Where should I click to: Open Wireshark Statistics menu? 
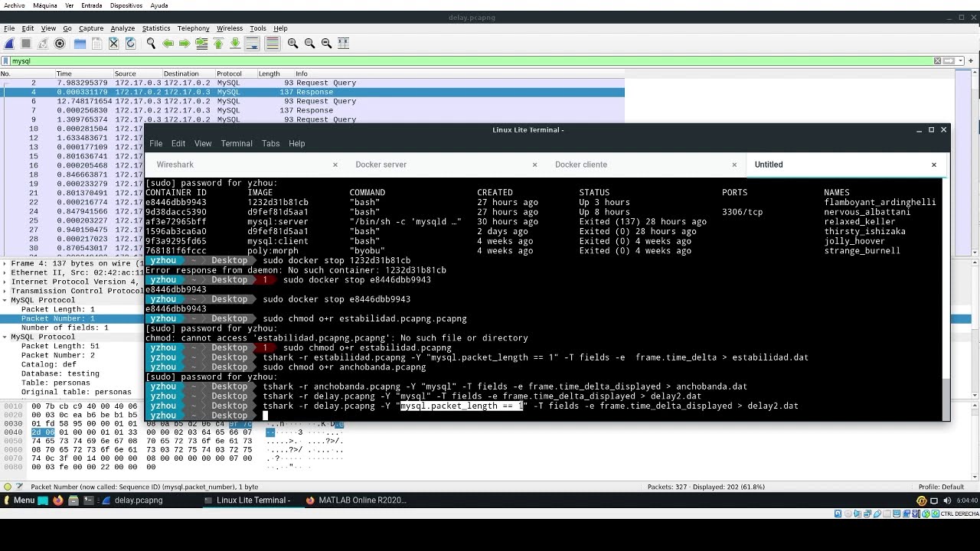point(155,28)
